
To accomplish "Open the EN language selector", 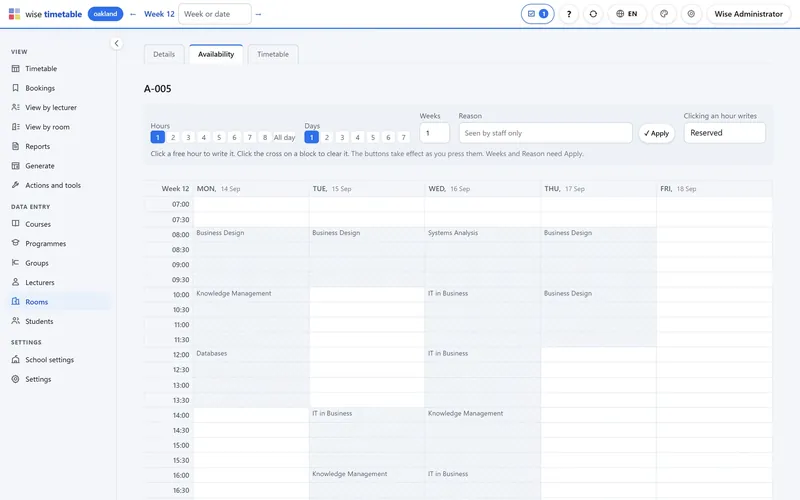I will click(x=627, y=14).
